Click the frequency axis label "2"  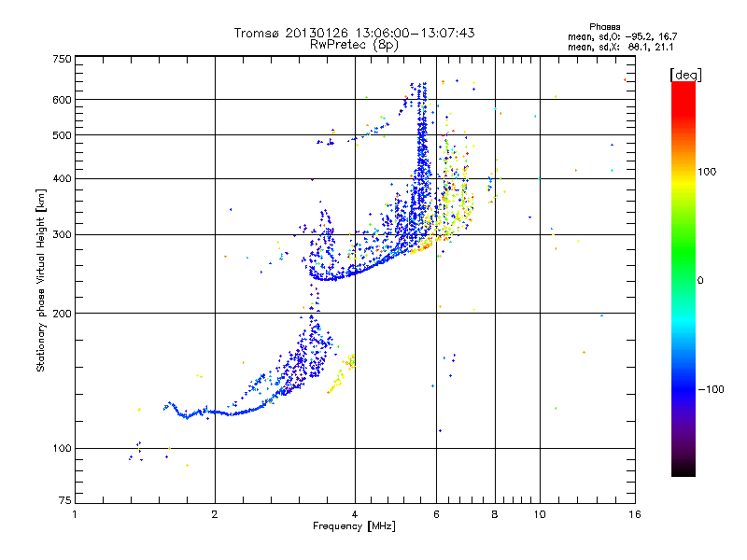click(x=215, y=514)
